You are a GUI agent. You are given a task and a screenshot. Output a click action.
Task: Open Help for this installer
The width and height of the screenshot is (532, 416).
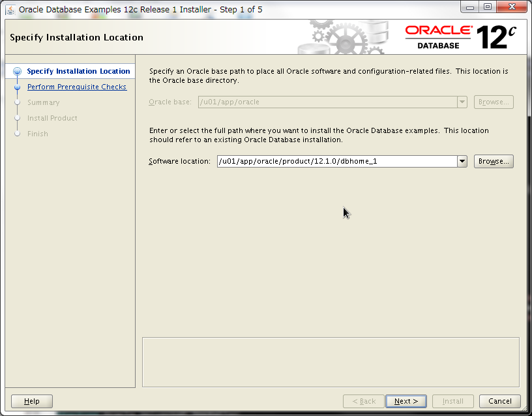pos(32,401)
